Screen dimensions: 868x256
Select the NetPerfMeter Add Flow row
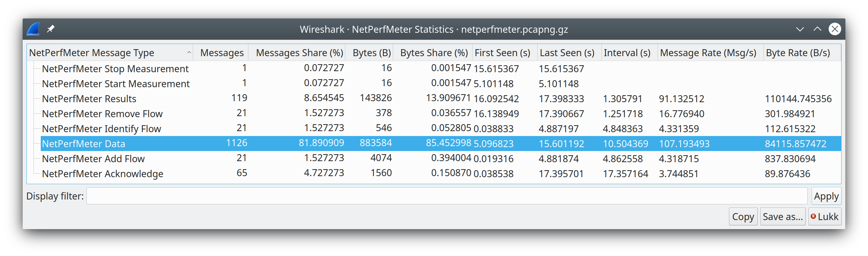93,159
